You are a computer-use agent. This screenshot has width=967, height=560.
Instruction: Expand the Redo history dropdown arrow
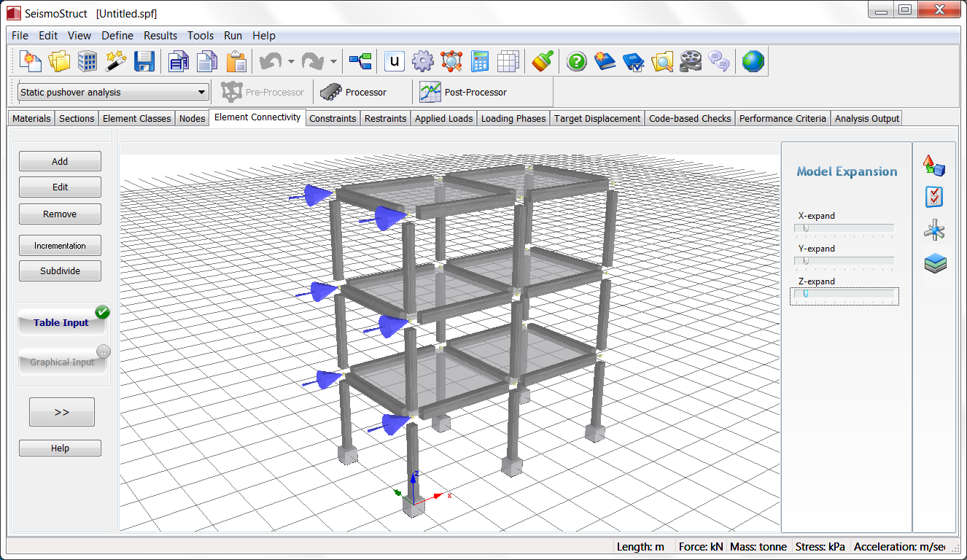click(x=333, y=63)
